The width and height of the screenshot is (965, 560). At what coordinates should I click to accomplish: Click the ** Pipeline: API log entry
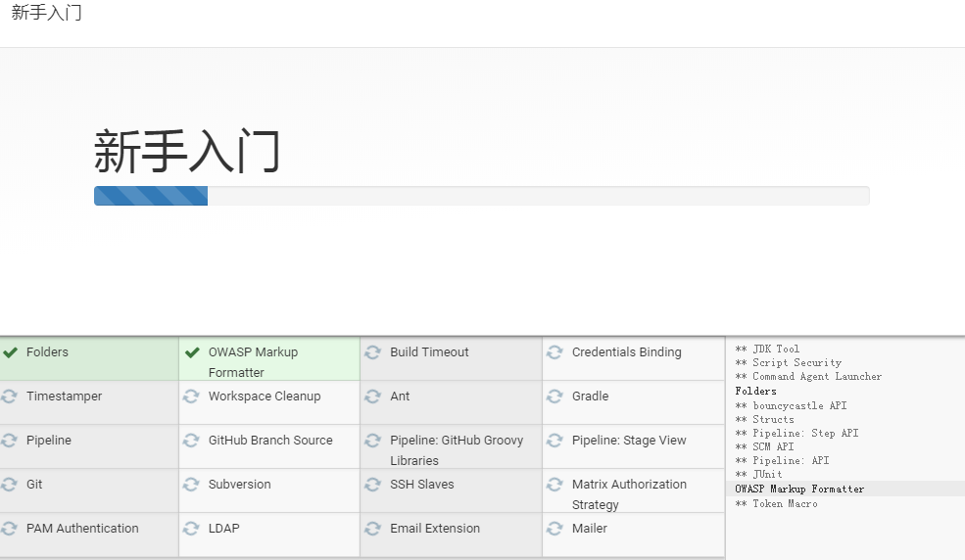coord(782,460)
